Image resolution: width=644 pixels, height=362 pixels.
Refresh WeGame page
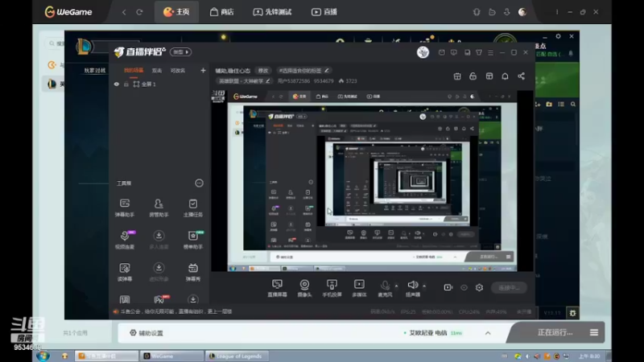(x=139, y=12)
